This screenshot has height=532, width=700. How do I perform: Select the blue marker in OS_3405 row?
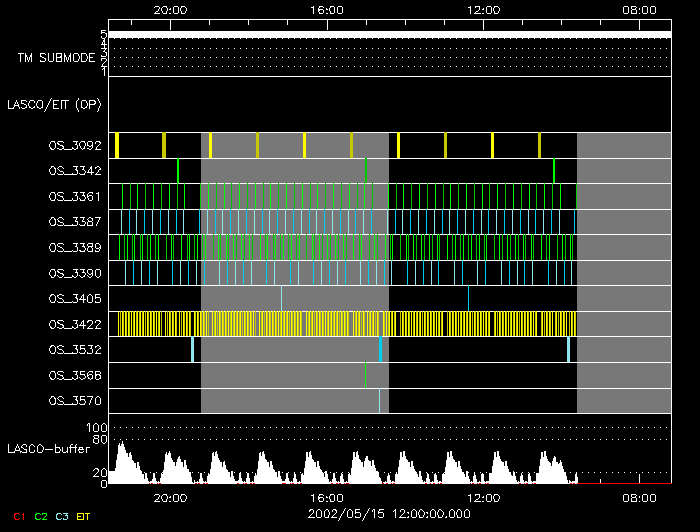click(x=468, y=298)
